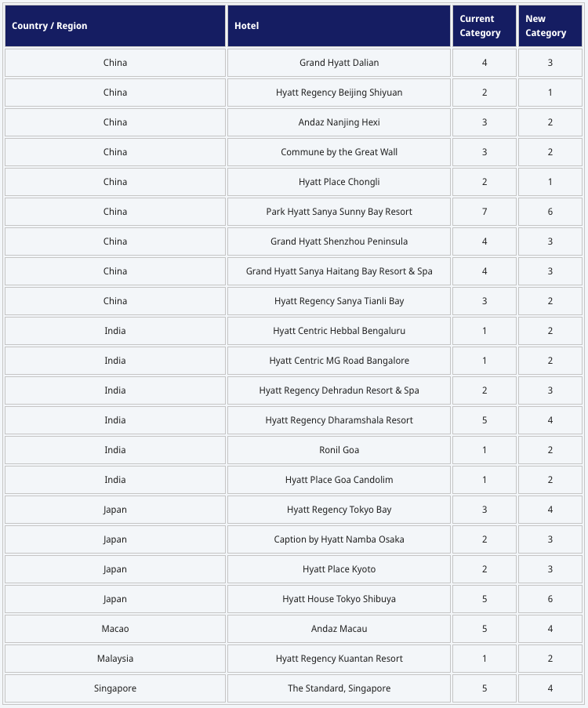Screen dimensions: 588x708
Task: Select Hyatt Regency Dharamshala Resort cell
Action: pos(339,420)
